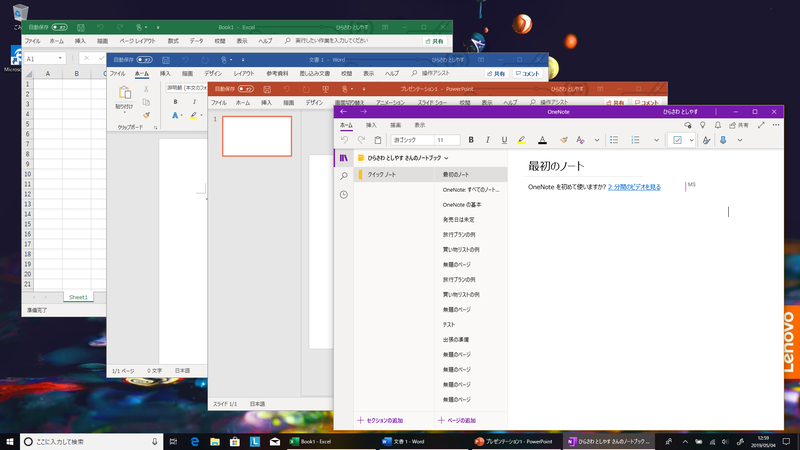Expand tags dropdown next to To Do checkbox

tap(691, 140)
